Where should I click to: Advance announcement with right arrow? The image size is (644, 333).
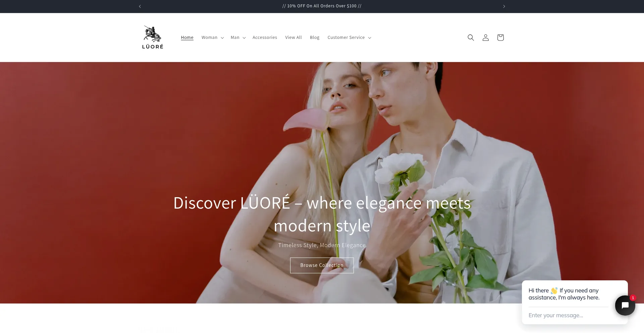[504, 6]
